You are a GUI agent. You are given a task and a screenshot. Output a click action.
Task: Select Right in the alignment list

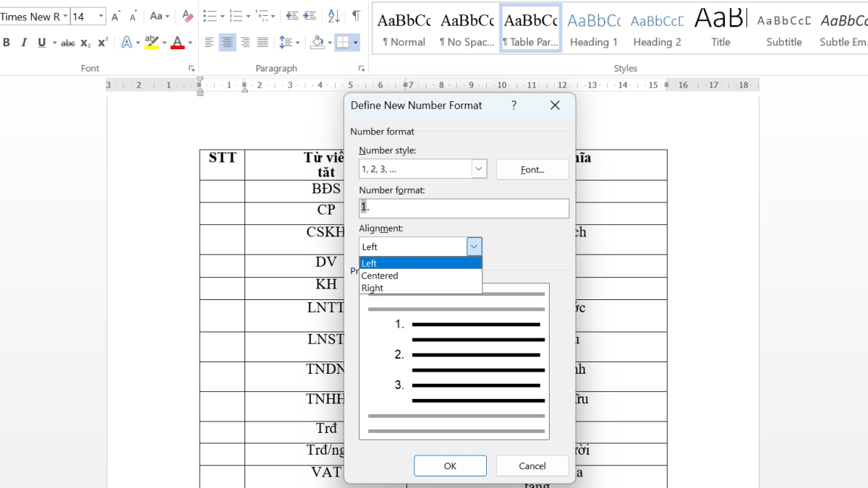point(372,288)
